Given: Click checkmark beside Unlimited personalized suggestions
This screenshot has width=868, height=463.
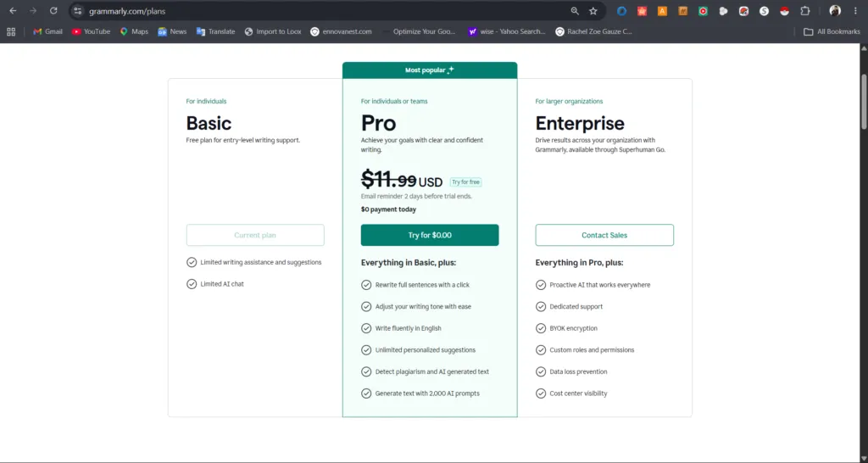Looking at the screenshot, I should click(366, 350).
